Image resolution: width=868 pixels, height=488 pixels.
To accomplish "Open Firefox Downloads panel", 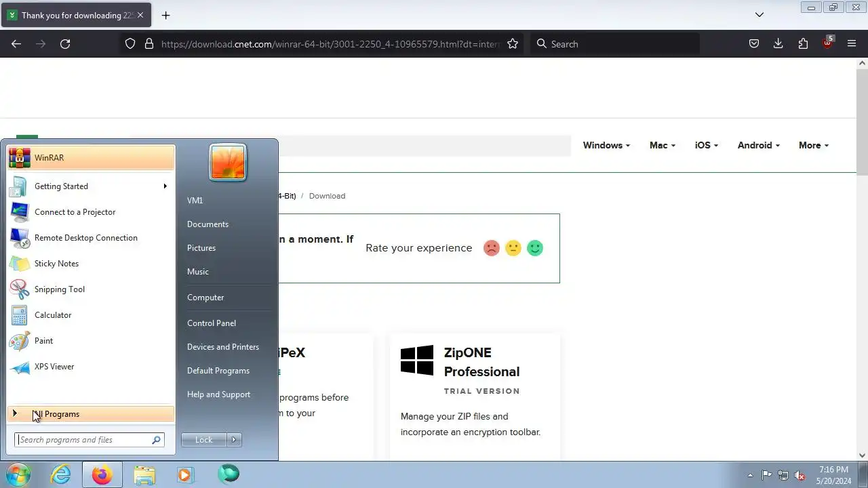I will (778, 44).
